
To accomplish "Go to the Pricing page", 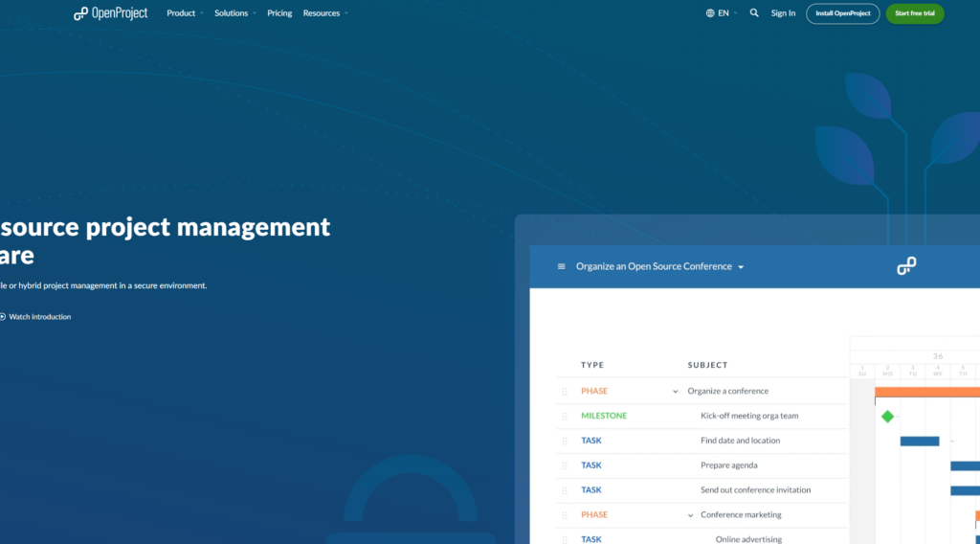I will point(279,13).
